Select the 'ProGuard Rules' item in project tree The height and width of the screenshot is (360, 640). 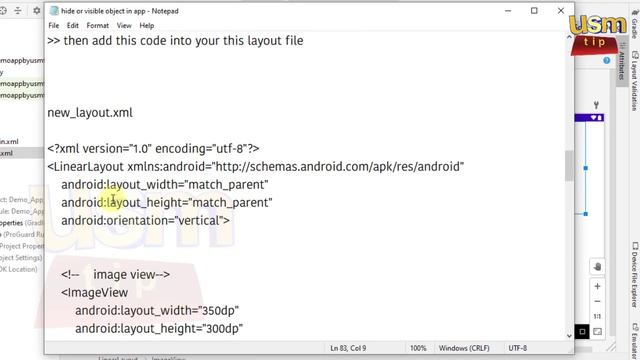(22, 234)
